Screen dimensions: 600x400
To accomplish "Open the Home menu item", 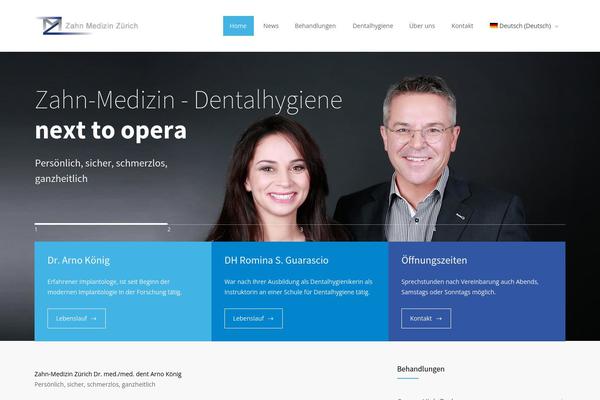I will (x=238, y=26).
